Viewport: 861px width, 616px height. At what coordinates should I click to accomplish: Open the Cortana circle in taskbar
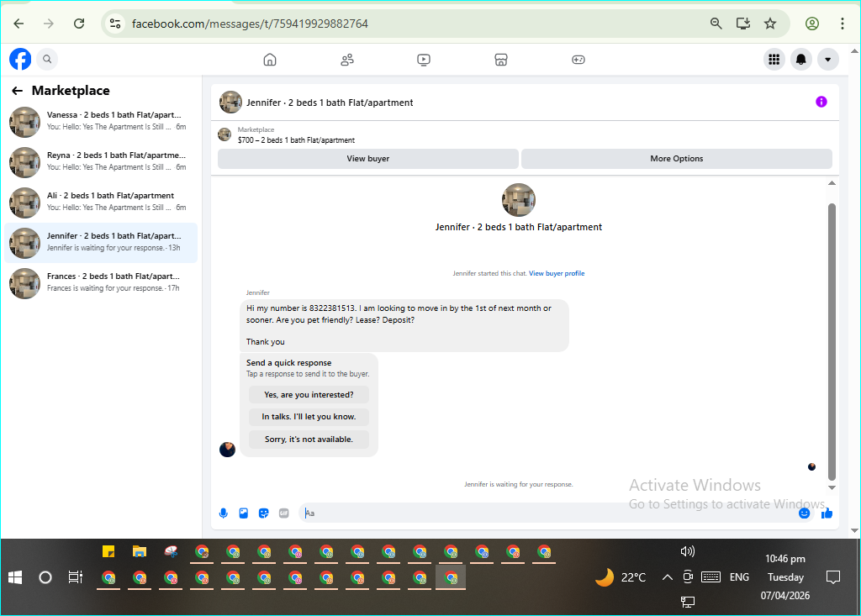(x=45, y=577)
